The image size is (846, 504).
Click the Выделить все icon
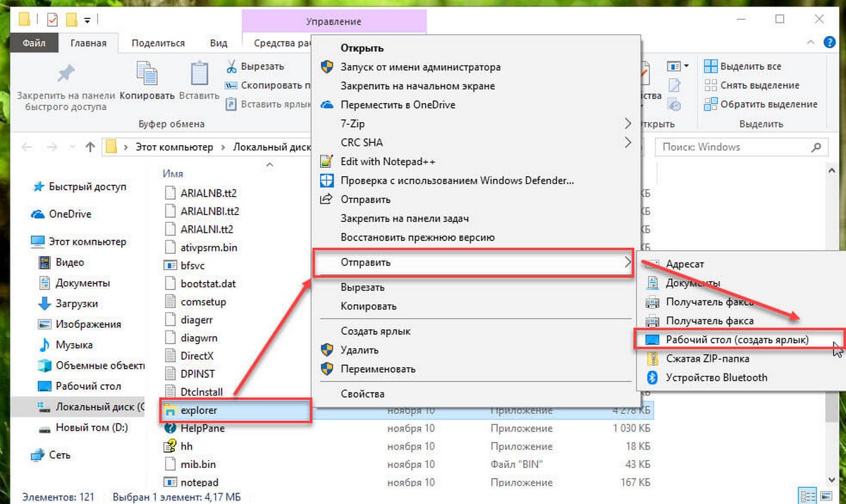point(710,66)
